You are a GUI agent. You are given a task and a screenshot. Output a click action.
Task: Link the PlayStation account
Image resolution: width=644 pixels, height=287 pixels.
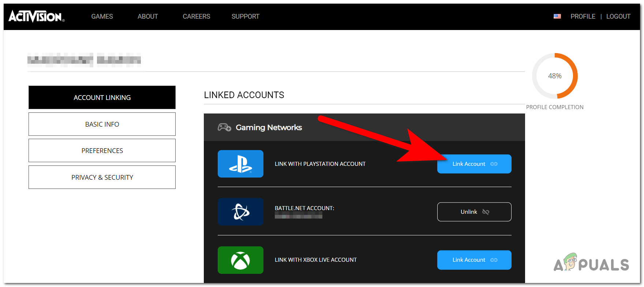click(x=474, y=164)
